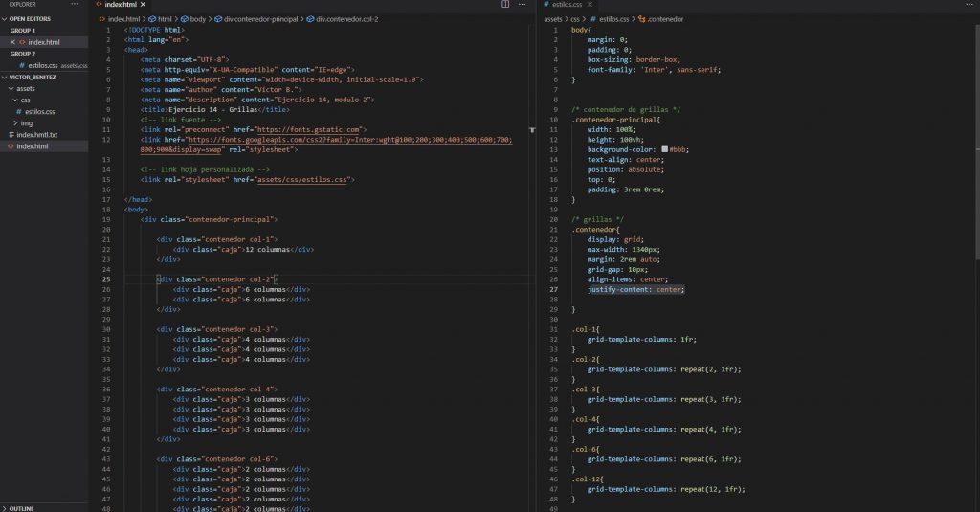980x512 pixels.
Task: Follow the assets/css/estilos.css stylesheet link
Action: coord(301,179)
